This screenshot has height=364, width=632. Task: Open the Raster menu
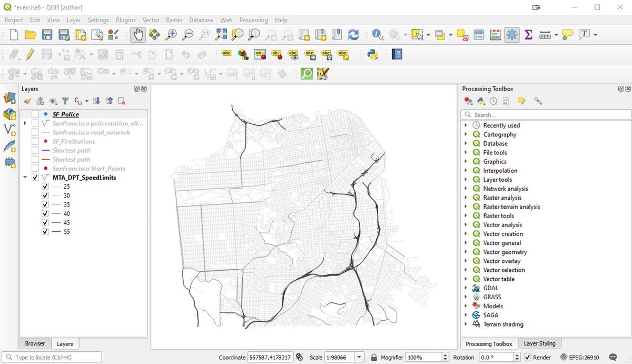point(174,20)
